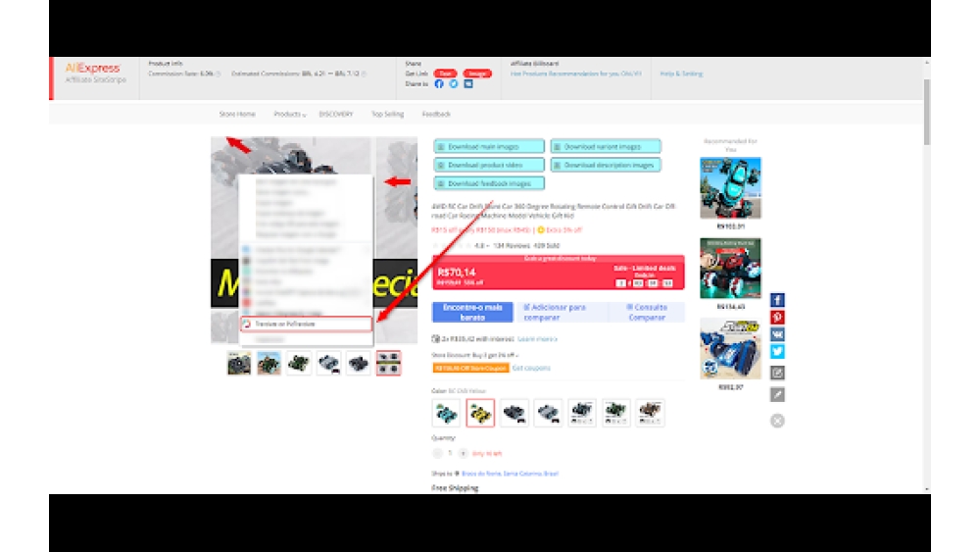This screenshot has height=552, width=980.
Task: Open first gallery thumbnail of the car
Action: [239, 363]
